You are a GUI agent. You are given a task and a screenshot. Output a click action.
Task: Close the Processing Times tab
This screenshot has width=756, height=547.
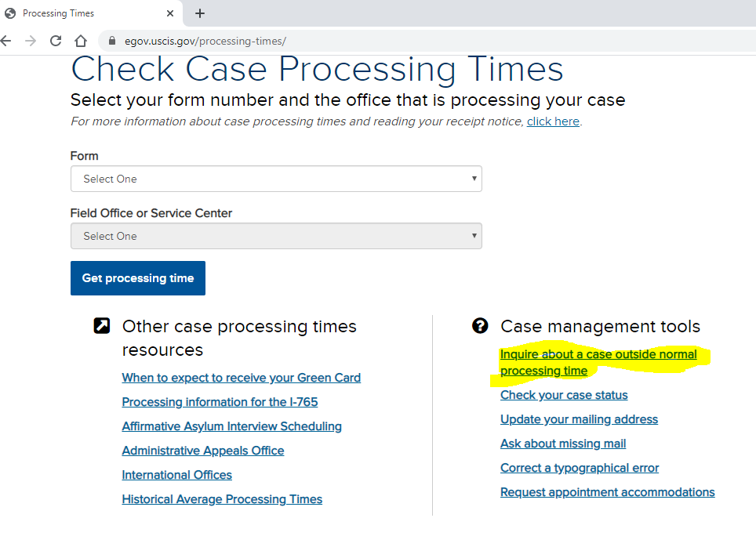pyautogui.click(x=169, y=13)
